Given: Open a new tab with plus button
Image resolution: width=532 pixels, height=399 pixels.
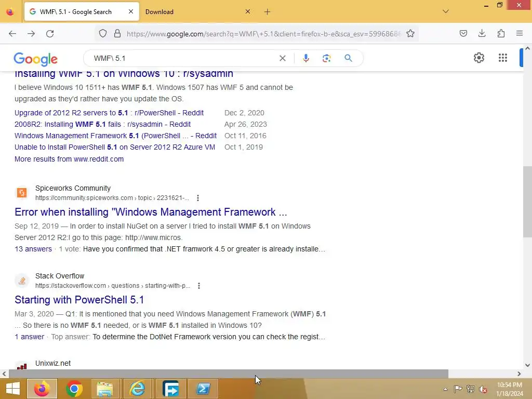Looking at the screenshot, I should [x=268, y=12].
